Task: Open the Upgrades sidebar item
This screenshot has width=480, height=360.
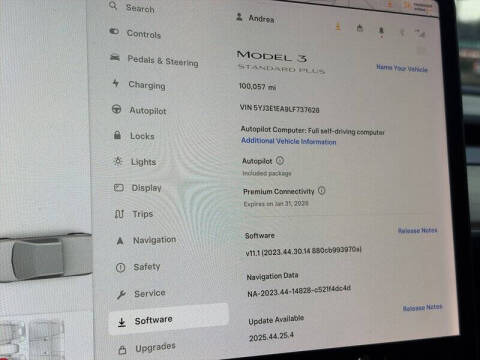Action: (x=147, y=348)
